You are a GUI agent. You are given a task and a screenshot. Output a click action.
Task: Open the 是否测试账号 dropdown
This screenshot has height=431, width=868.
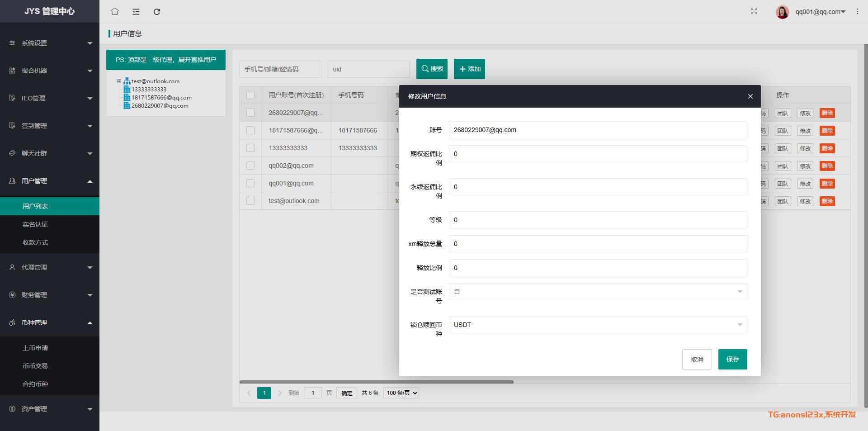pos(597,292)
